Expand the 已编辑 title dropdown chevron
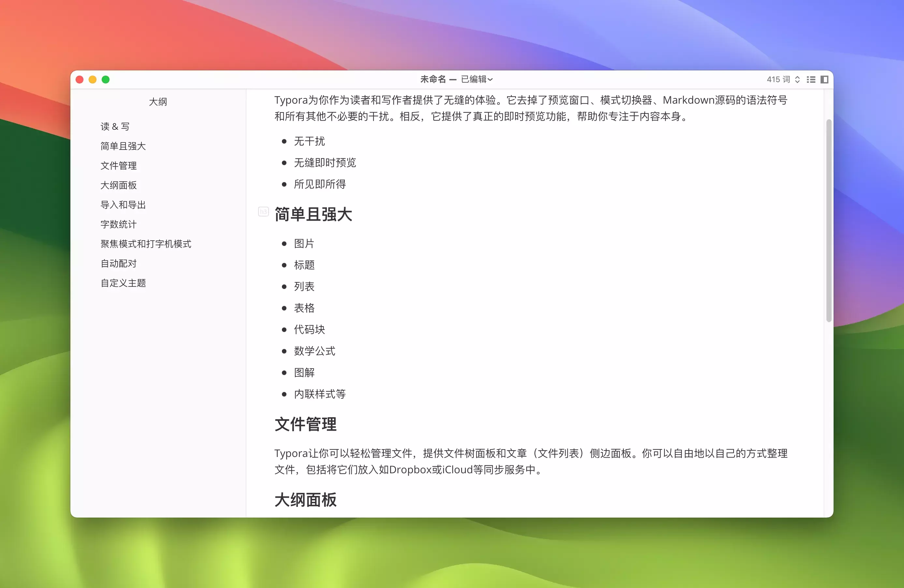 tap(490, 80)
